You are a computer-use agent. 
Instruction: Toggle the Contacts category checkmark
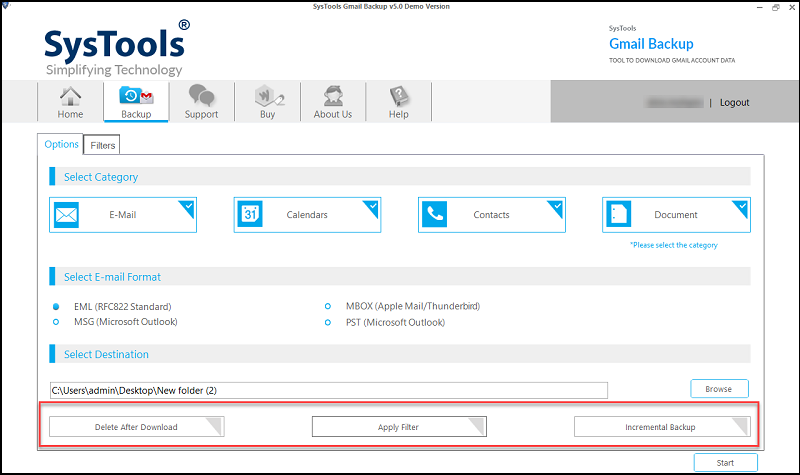(557, 207)
